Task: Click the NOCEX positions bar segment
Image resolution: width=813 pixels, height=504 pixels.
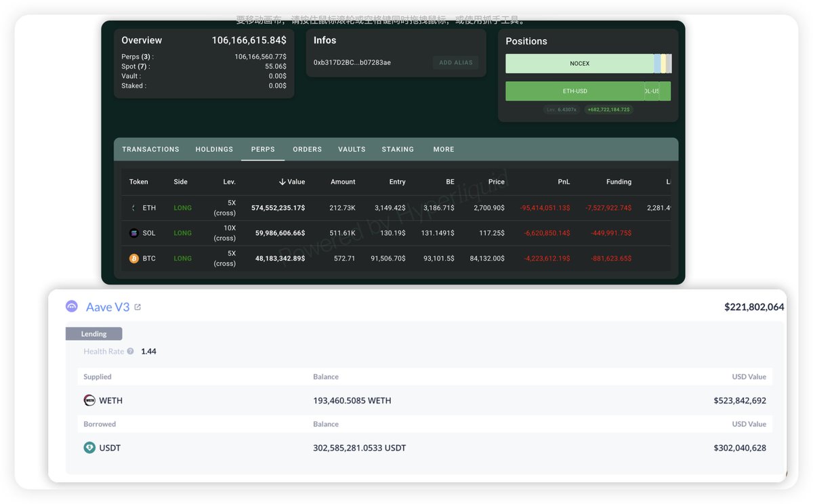Action: coord(579,64)
